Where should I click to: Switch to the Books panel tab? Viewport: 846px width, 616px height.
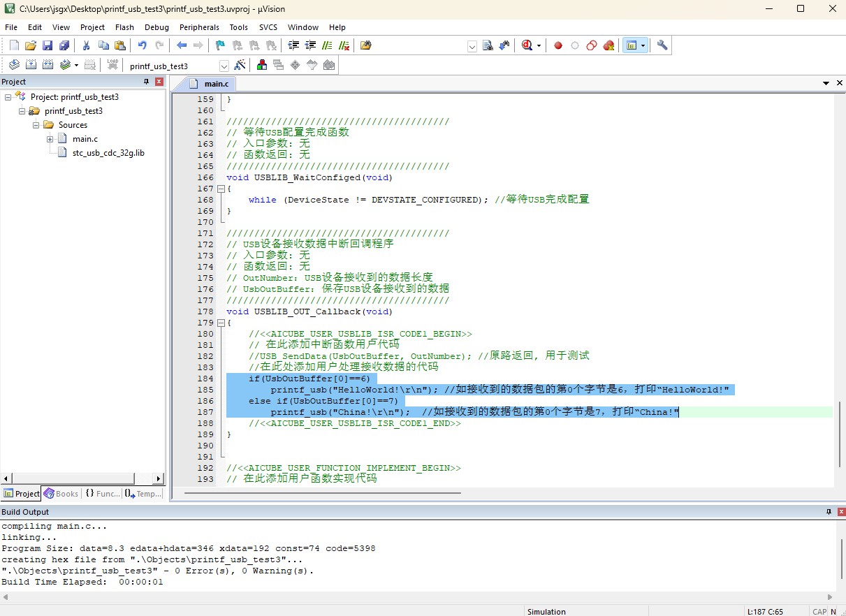pos(61,494)
